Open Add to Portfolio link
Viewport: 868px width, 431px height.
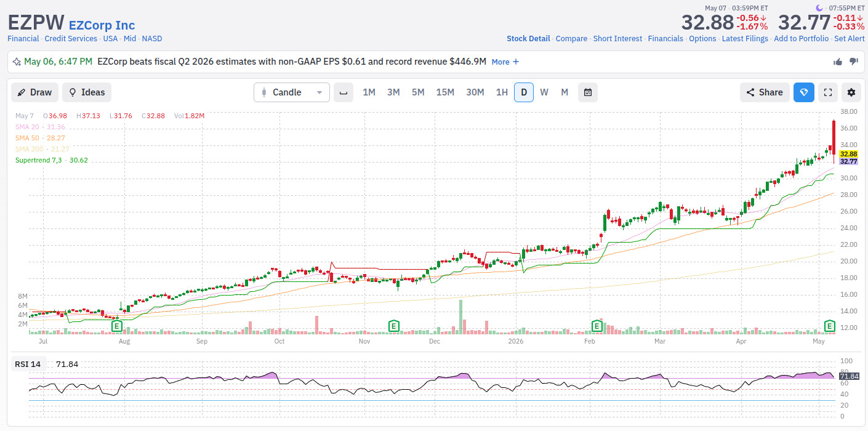tap(801, 38)
